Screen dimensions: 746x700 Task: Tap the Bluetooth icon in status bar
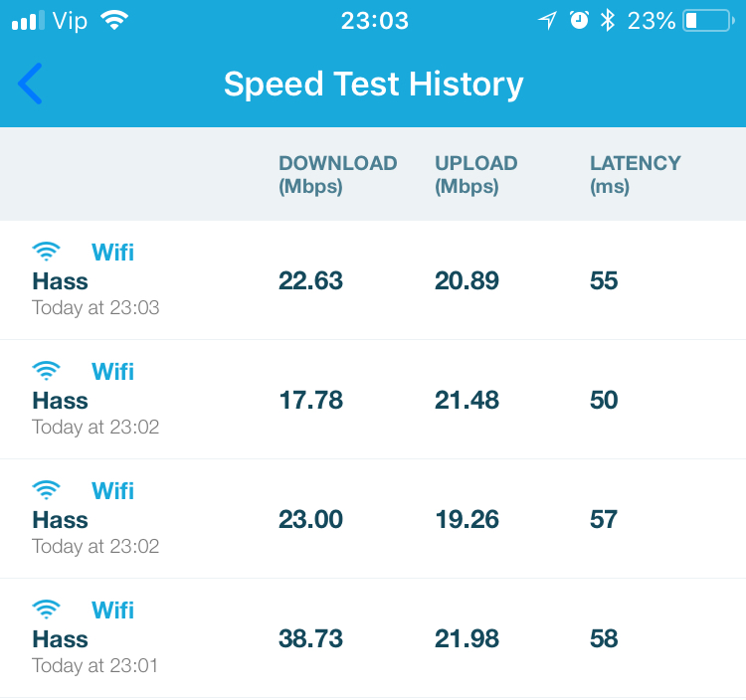607,21
